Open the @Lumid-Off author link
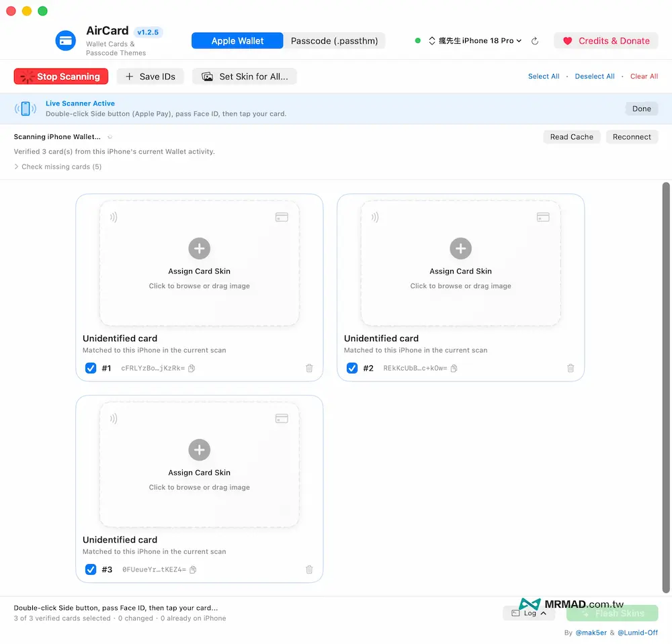This screenshot has width=672, height=644. [x=637, y=633]
